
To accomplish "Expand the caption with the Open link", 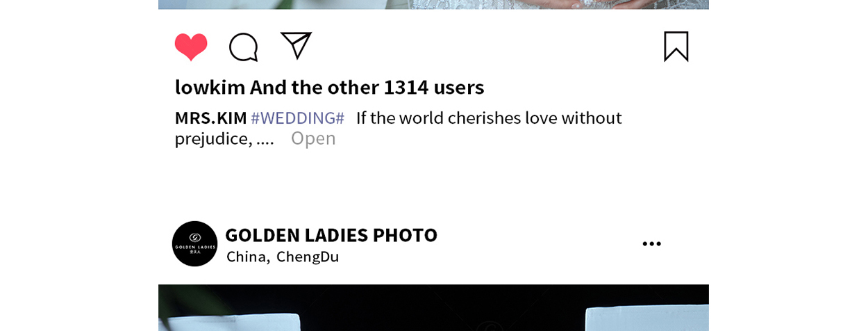I will point(313,138).
